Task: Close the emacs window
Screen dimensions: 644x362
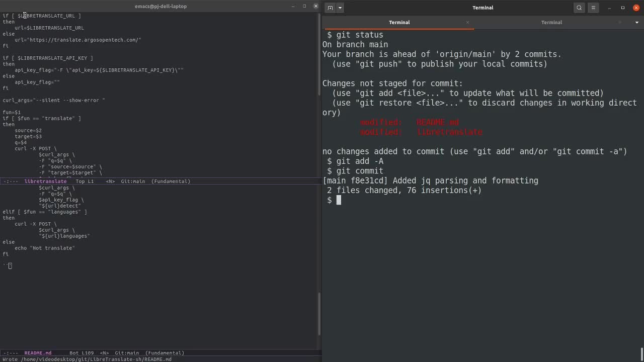Action: pyautogui.click(x=316, y=6)
